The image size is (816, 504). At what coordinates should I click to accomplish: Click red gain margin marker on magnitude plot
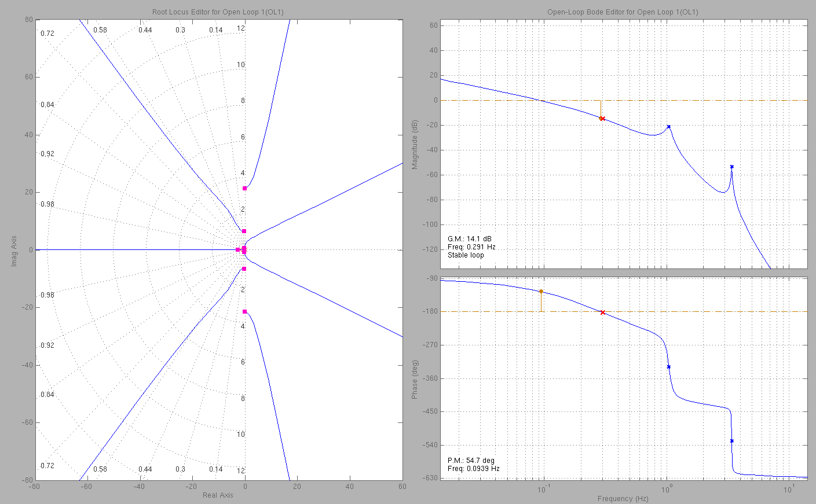pyautogui.click(x=602, y=119)
